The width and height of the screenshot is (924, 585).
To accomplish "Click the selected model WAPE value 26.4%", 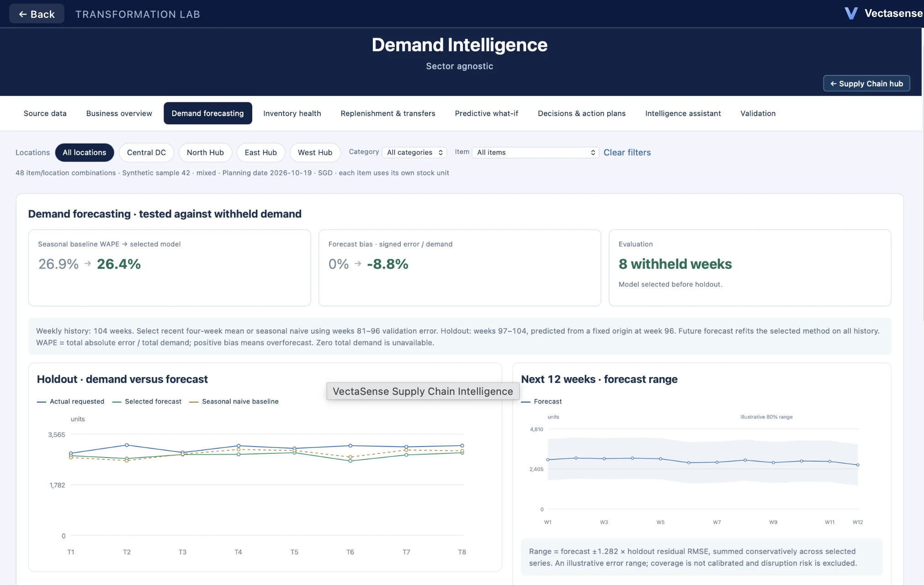I will tap(119, 264).
